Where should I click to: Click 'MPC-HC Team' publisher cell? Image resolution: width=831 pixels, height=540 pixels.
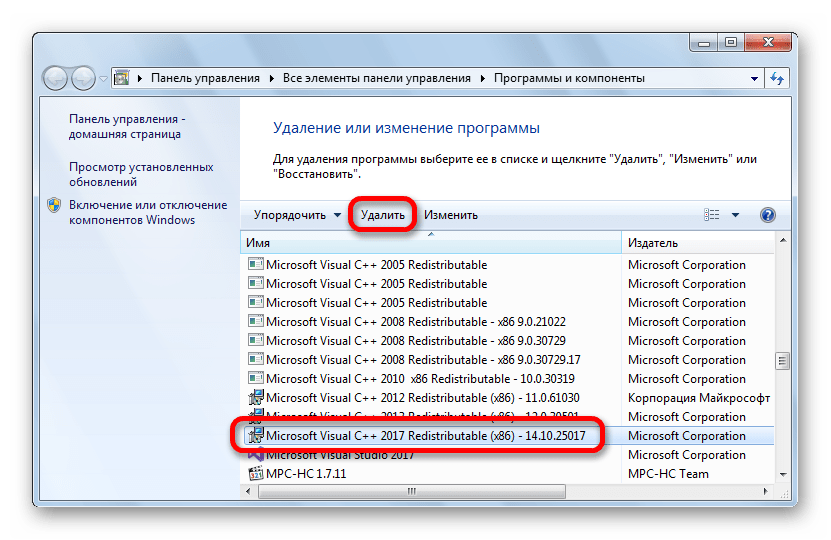(x=668, y=474)
